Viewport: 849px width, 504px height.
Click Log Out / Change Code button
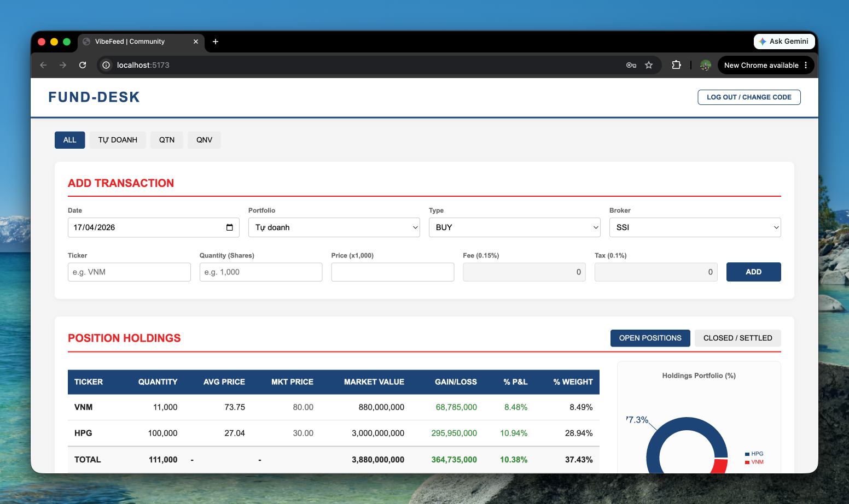click(x=749, y=97)
